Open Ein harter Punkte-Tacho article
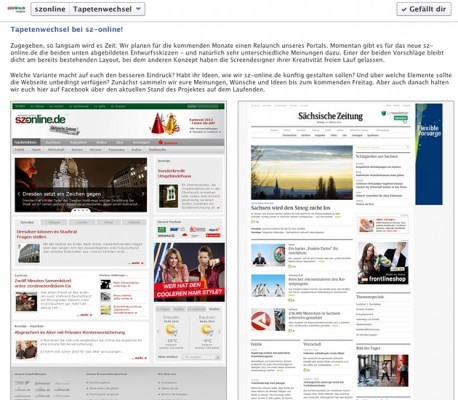The image size is (458, 400). (313, 251)
